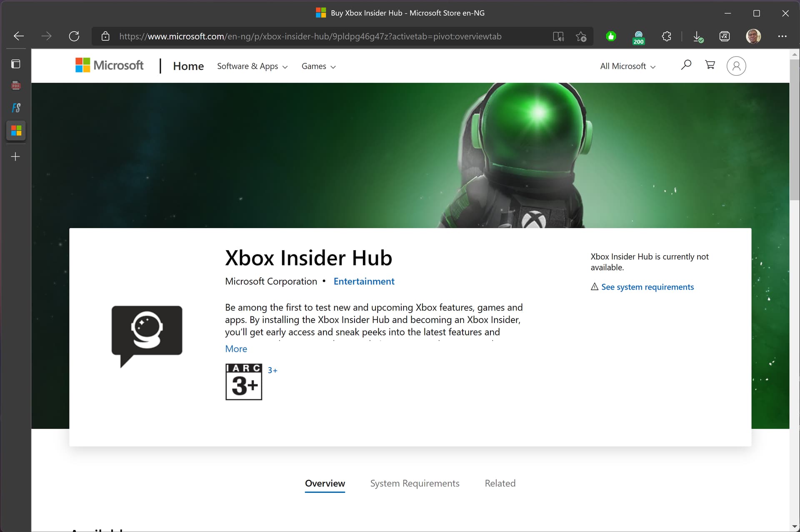Open math solver toolbar icon
800x532 pixels.
pos(725,36)
